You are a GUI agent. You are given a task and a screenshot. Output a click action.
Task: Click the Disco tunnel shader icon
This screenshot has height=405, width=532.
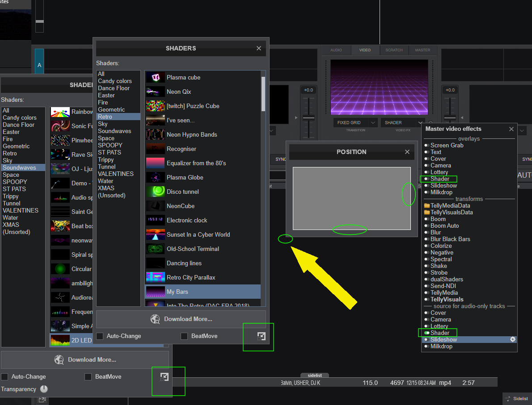pyautogui.click(x=155, y=192)
